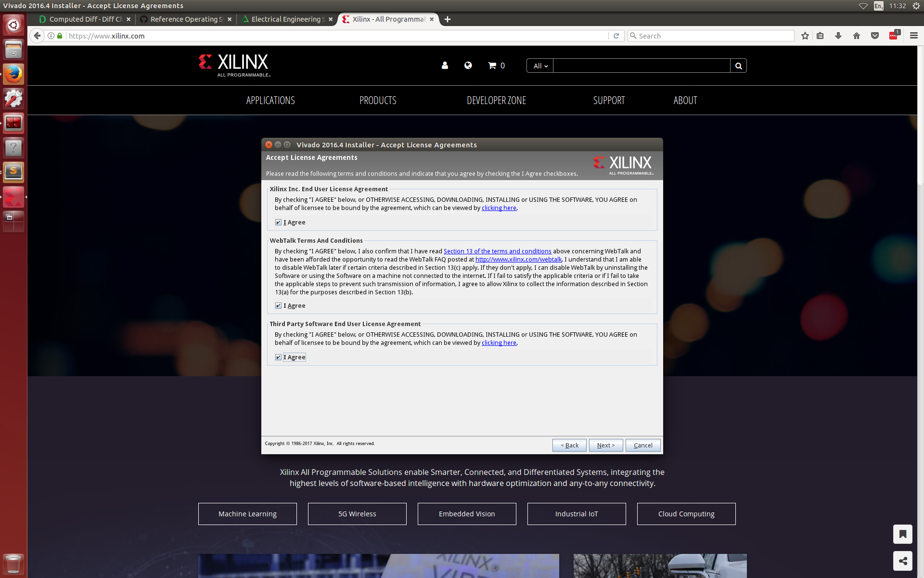Image resolution: width=924 pixels, height=578 pixels.
Task: Close the Computed Diff tab
Action: (128, 19)
